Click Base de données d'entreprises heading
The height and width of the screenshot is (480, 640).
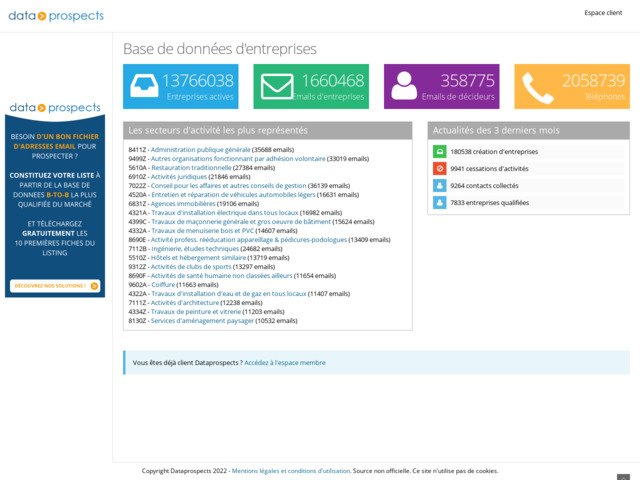pyautogui.click(x=220, y=49)
